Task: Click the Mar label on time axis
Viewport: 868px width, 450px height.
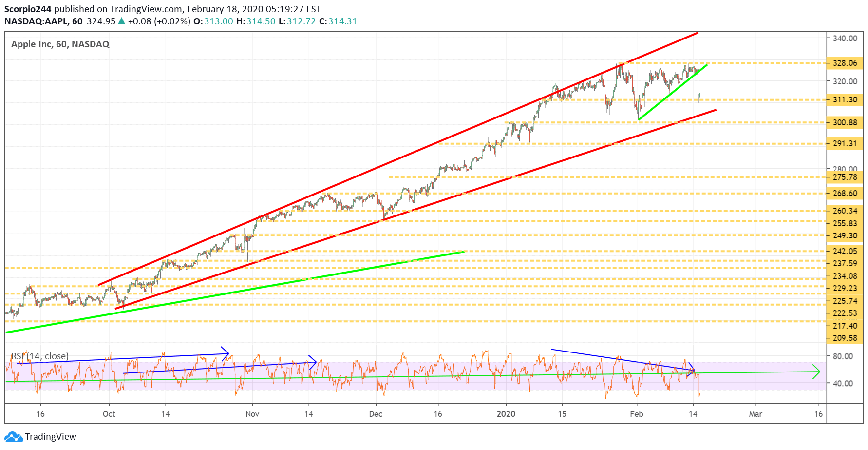Action: [755, 414]
